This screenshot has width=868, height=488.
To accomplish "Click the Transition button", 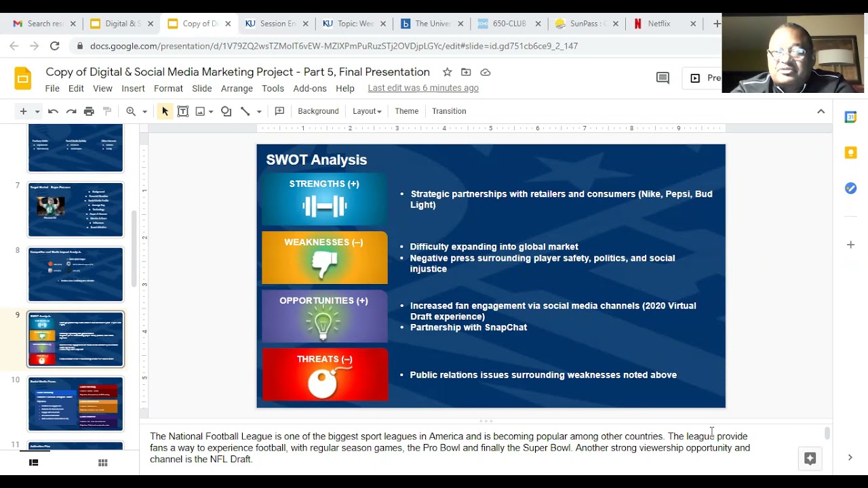I will click(x=449, y=111).
